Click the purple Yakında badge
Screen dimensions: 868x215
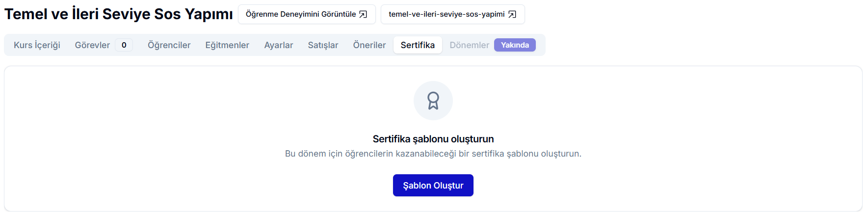515,45
